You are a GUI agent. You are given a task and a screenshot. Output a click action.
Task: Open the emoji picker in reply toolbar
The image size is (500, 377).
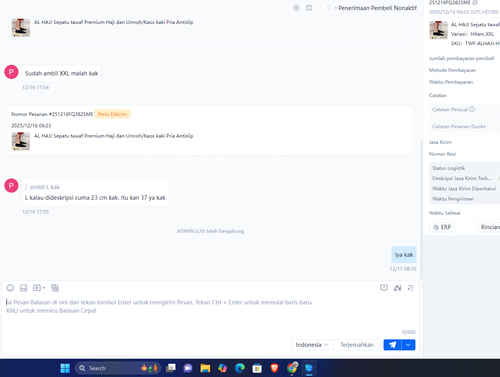10,288
